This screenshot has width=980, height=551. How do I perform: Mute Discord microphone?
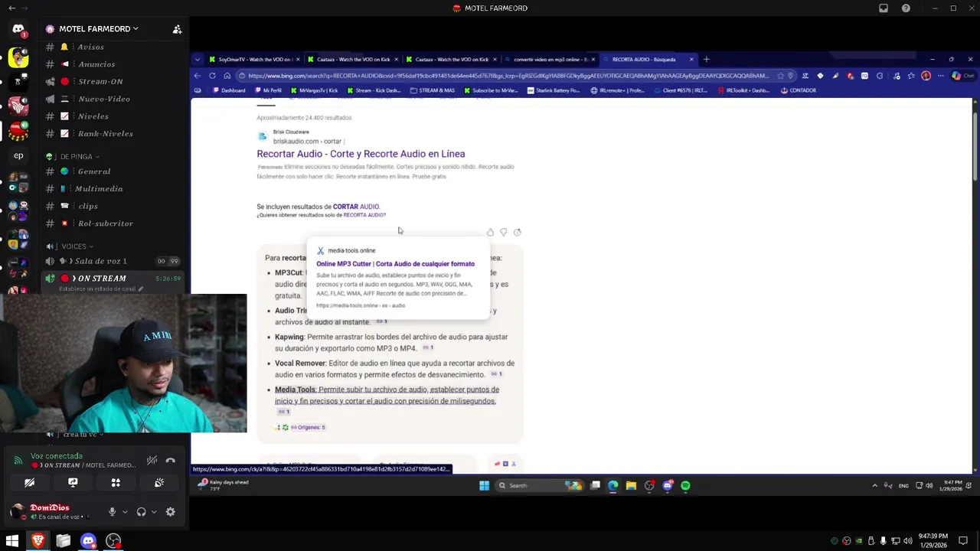[x=112, y=512]
